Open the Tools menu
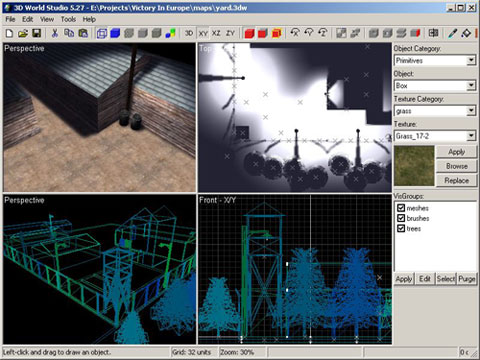 tap(68, 19)
